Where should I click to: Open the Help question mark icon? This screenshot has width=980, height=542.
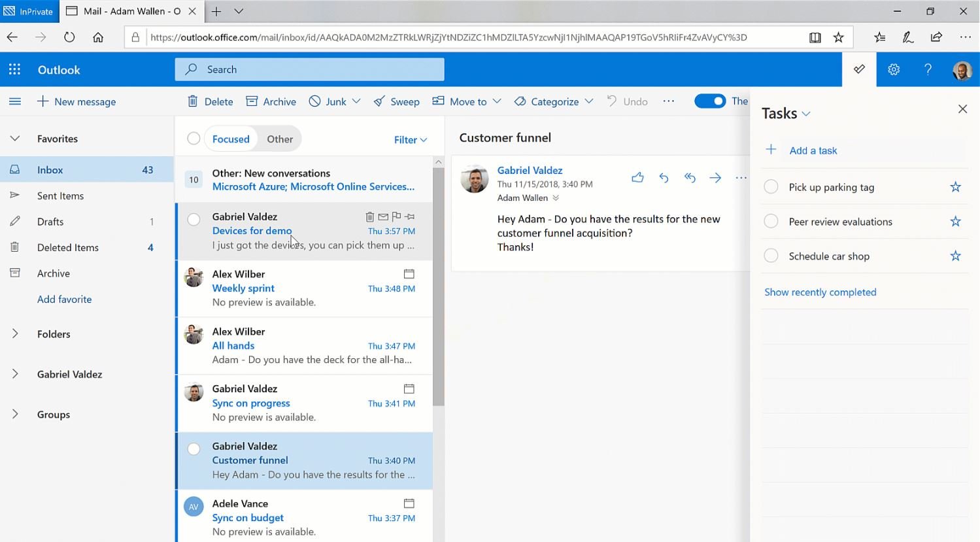[928, 69]
